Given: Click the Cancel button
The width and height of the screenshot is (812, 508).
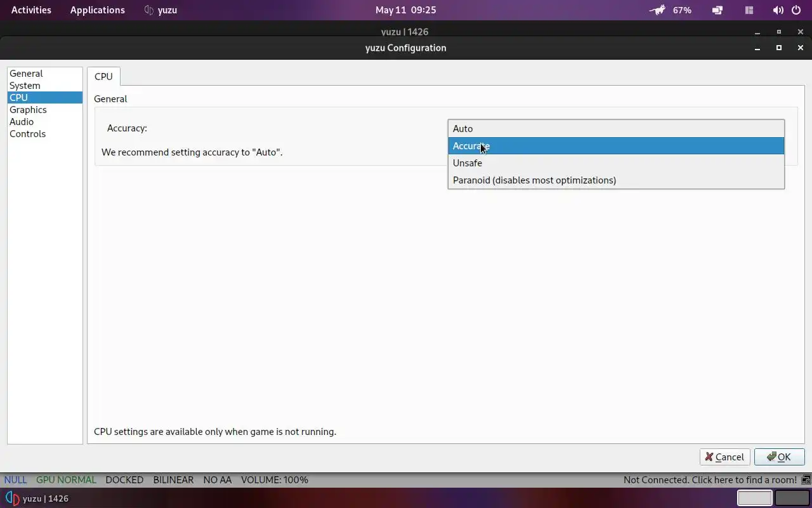Looking at the screenshot, I should click(x=725, y=457).
